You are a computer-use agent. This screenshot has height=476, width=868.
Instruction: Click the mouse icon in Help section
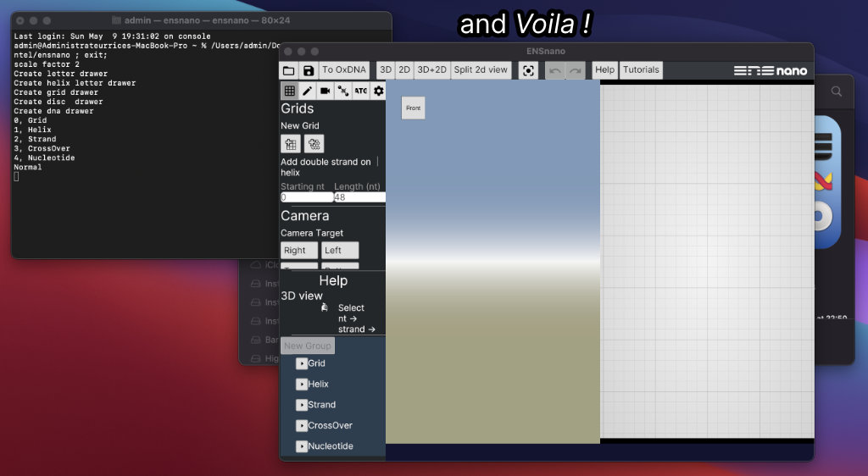(x=325, y=307)
